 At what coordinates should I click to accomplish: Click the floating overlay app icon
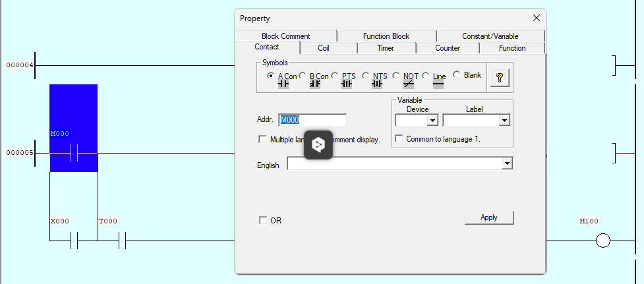[318, 144]
